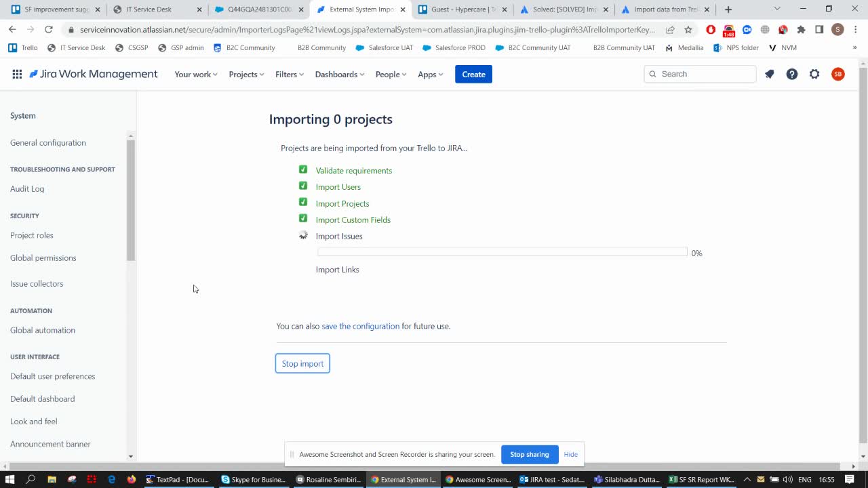The width and height of the screenshot is (868, 488).
Task: Open Jira help menu
Action: [x=792, y=74]
